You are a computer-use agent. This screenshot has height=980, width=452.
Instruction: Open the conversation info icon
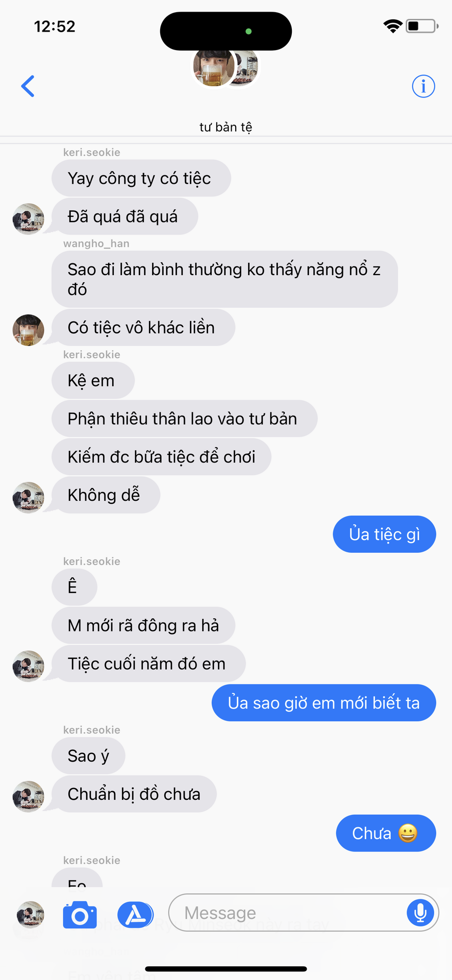[x=423, y=86]
